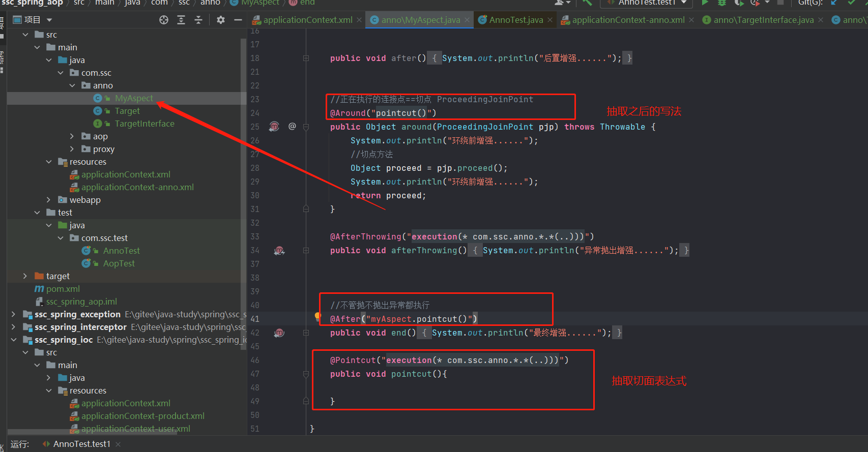The height and width of the screenshot is (452, 868).
Task: Click the Debug bug icon
Action: pos(721,3)
